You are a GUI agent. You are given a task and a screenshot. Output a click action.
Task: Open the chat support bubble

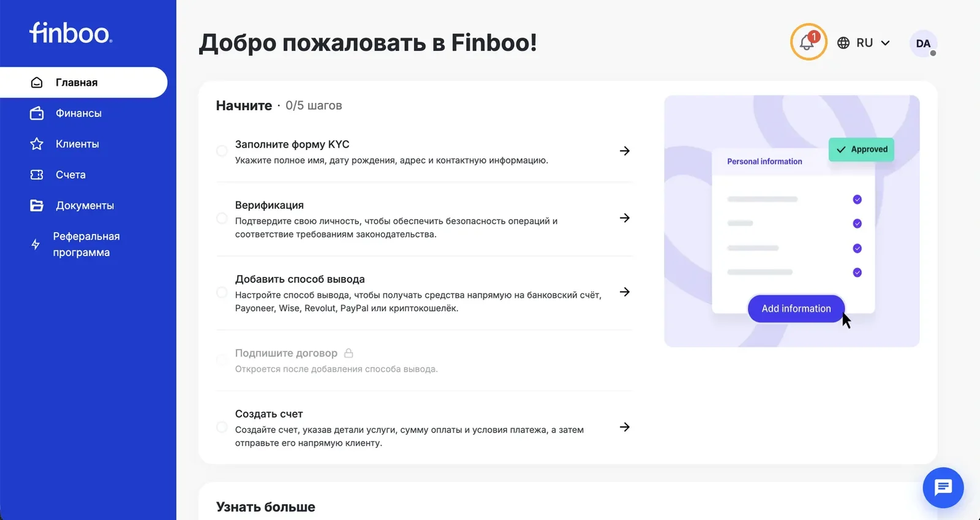(943, 488)
